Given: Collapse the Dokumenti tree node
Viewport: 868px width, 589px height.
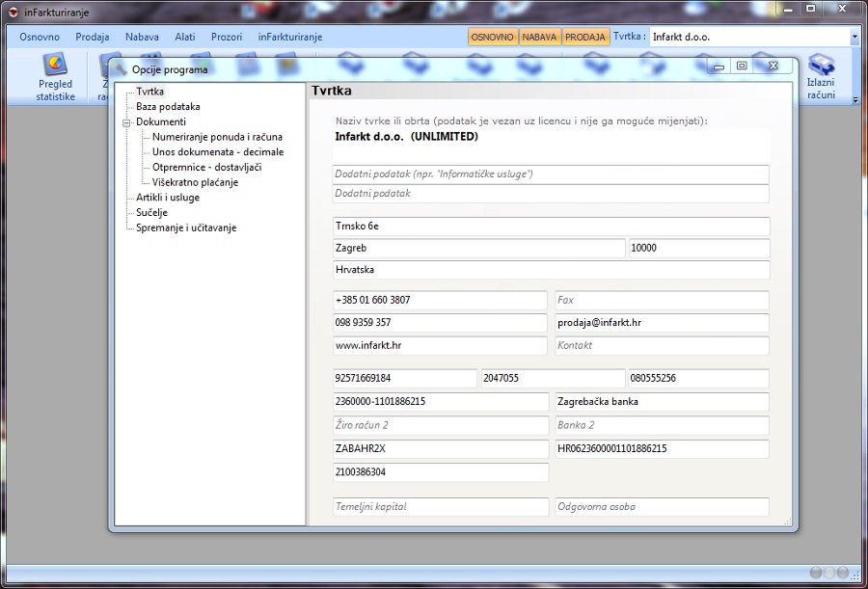Looking at the screenshot, I should 126,122.
